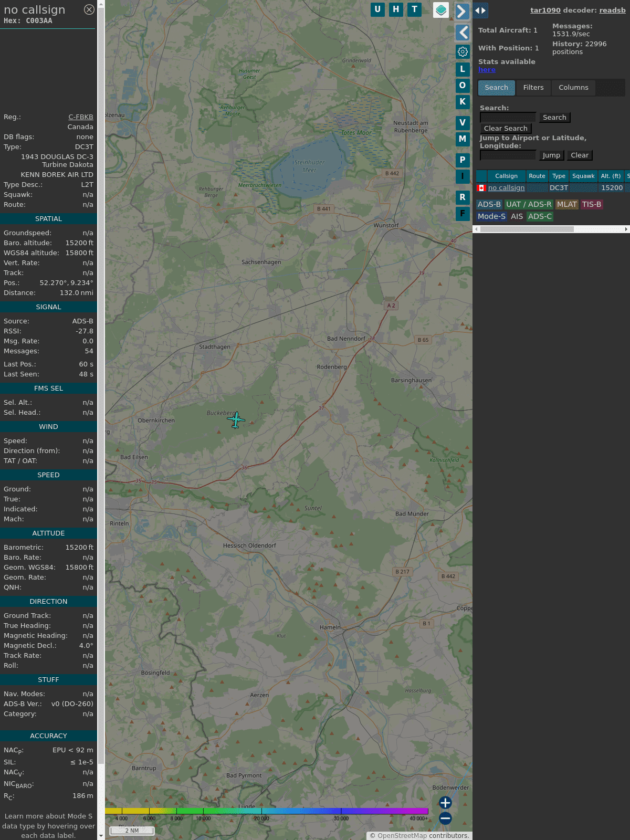630x840 pixels.
Task: Expand sidebar with right chevron
Action: click(462, 11)
